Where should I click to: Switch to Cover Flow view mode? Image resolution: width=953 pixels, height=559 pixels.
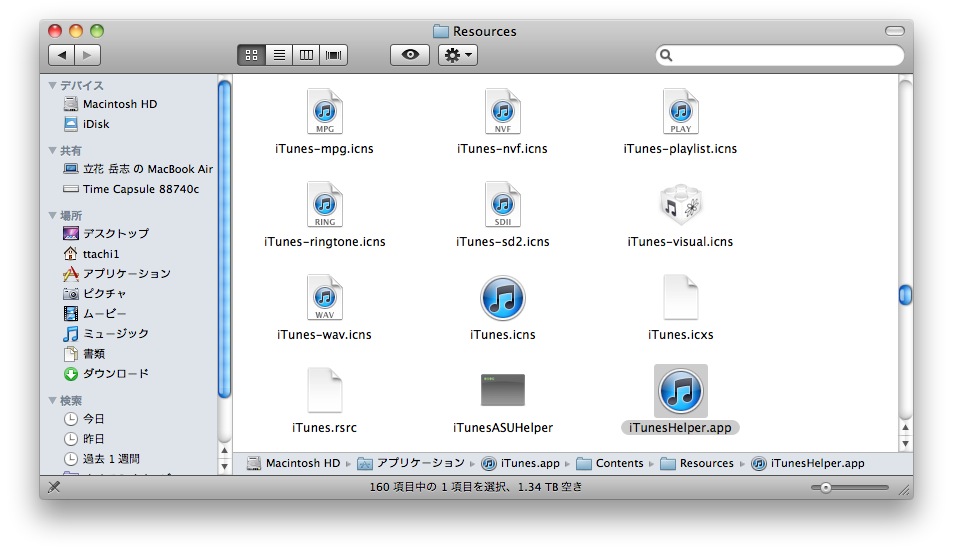coord(334,55)
